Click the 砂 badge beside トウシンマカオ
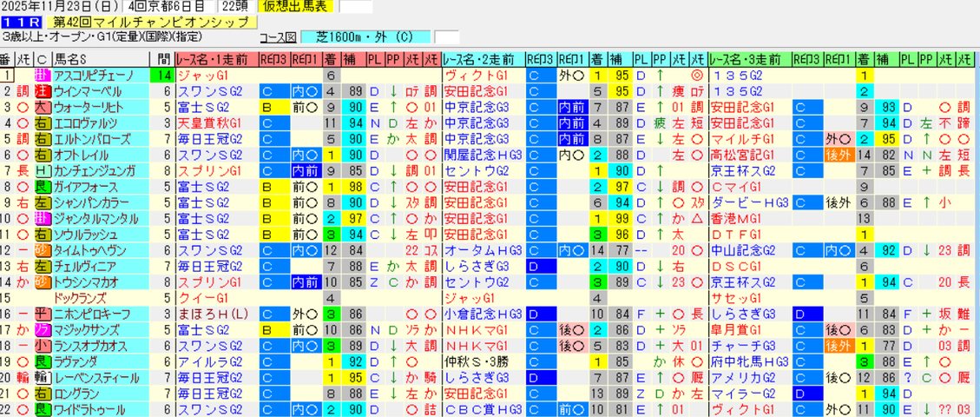 point(43,282)
